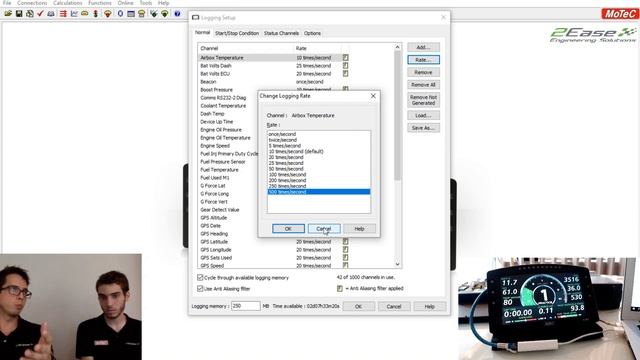Click the yellow device toolbar icon
The height and width of the screenshot is (360, 640).
point(141,13)
